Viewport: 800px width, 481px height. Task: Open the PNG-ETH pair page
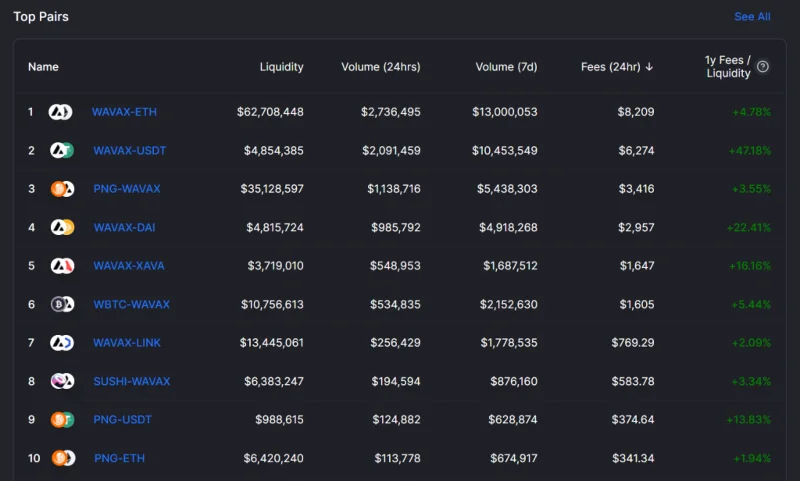pos(119,458)
